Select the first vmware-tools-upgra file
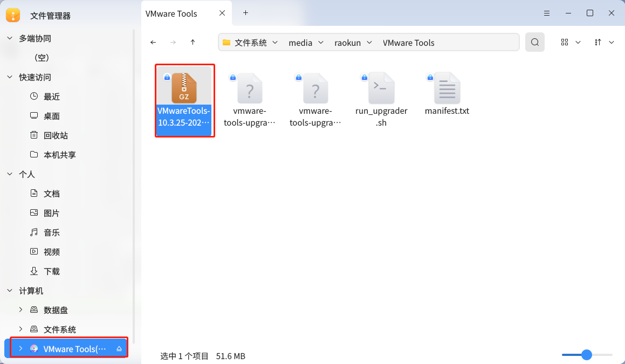The image size is (625, 364). pos(250,100)
